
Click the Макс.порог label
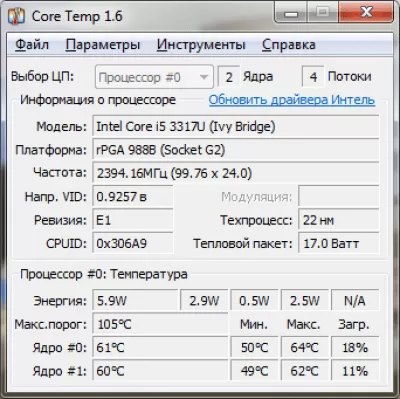point(51,325)
